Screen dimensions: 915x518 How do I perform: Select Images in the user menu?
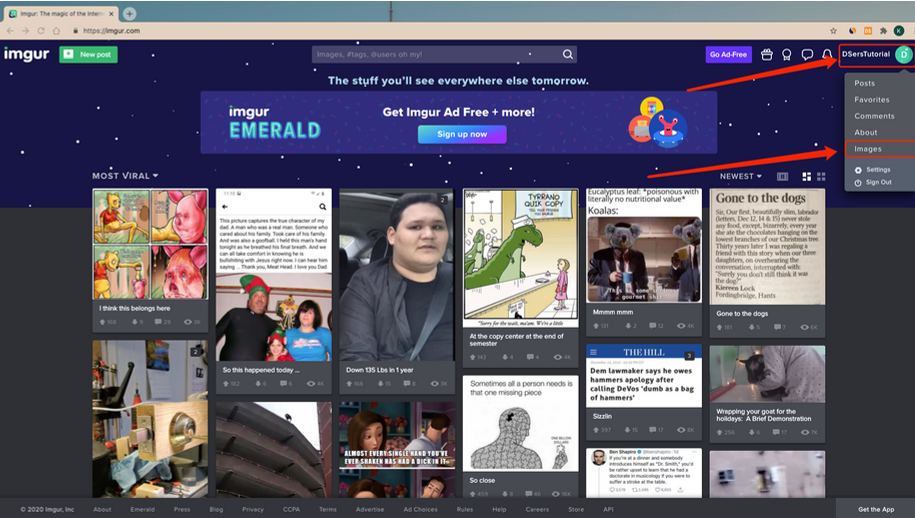point(868,149)
